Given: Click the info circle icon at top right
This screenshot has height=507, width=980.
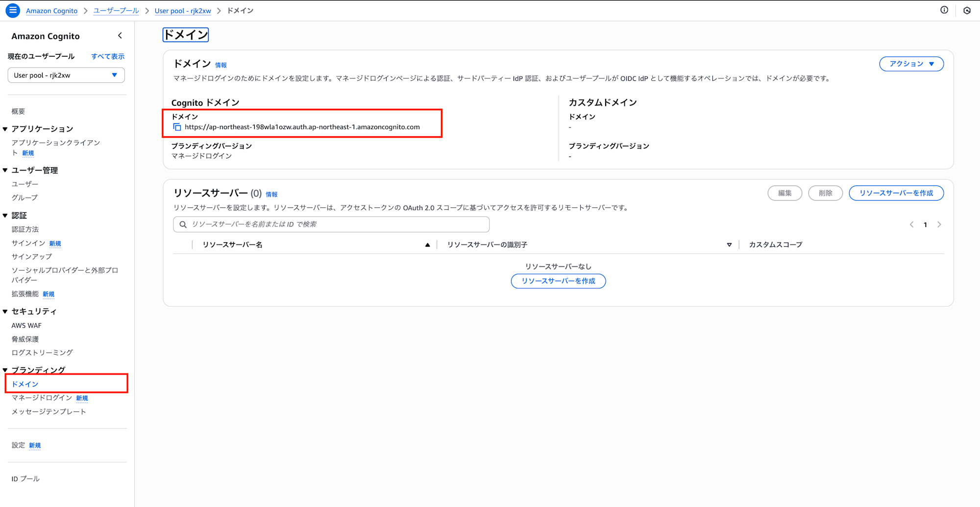Looking at the screenshot, I should 944,10.
